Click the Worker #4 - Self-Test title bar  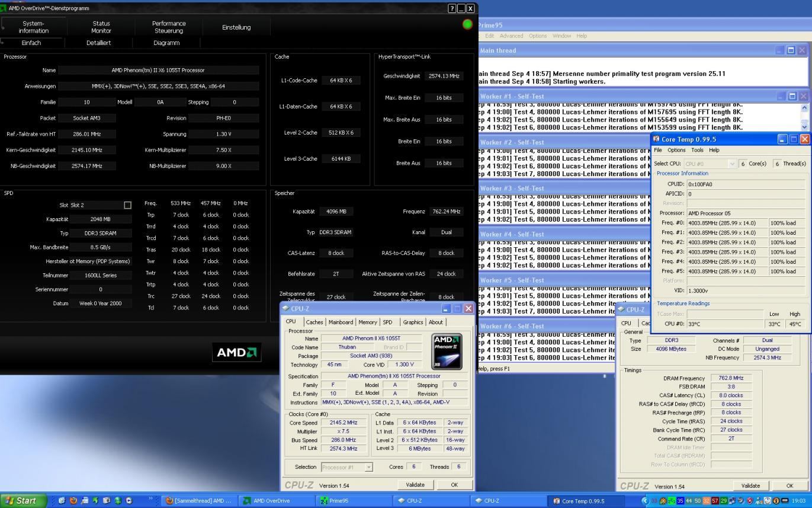(x=564, y=234)
